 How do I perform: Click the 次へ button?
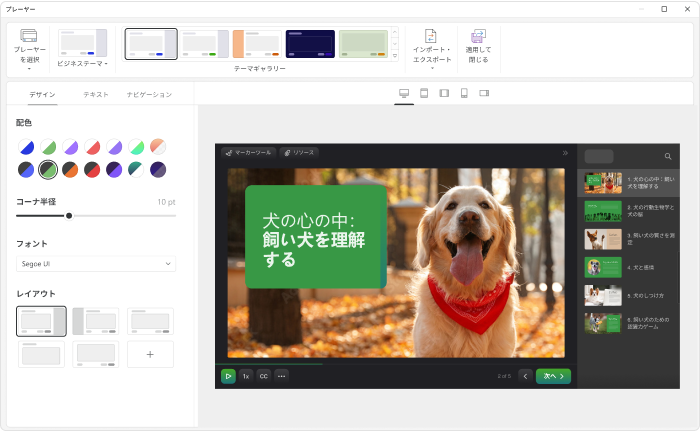553,376
